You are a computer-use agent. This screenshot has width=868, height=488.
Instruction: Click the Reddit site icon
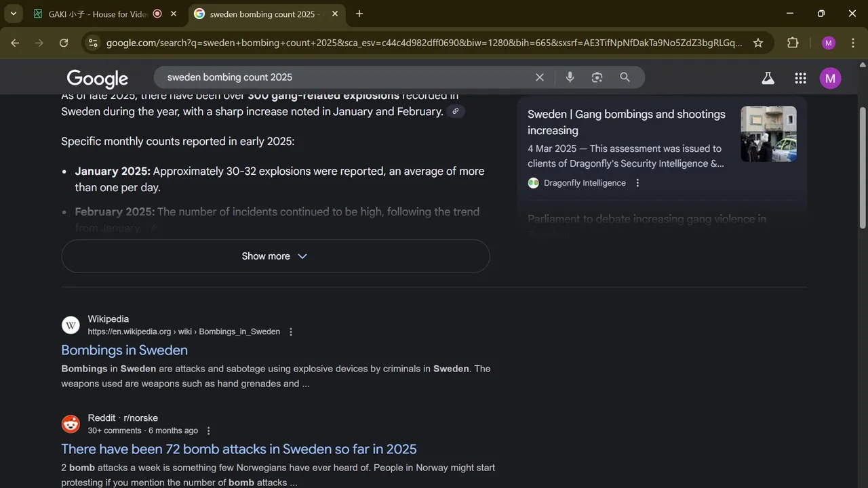click(x=71, y=424)
